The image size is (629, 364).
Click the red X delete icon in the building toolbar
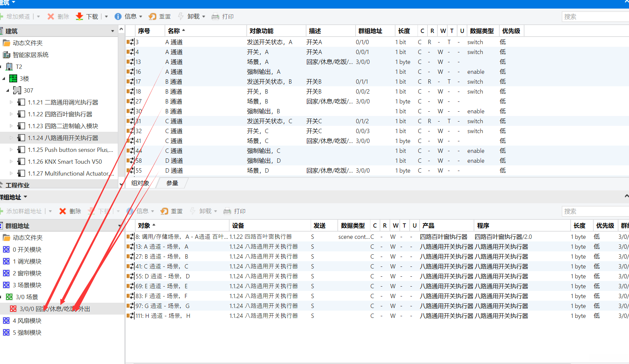click(51, 16)
